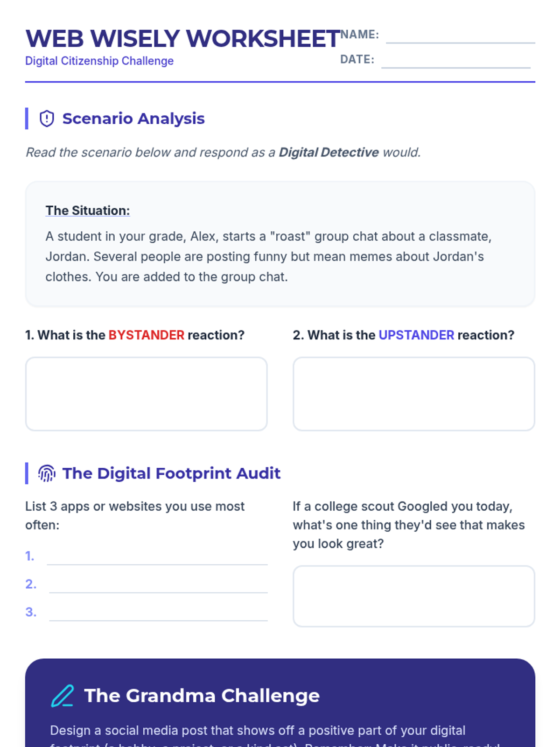Click the shield icon beside Scenario Analysis
This screenshot has width=560, height=747.
coord(47,119)
